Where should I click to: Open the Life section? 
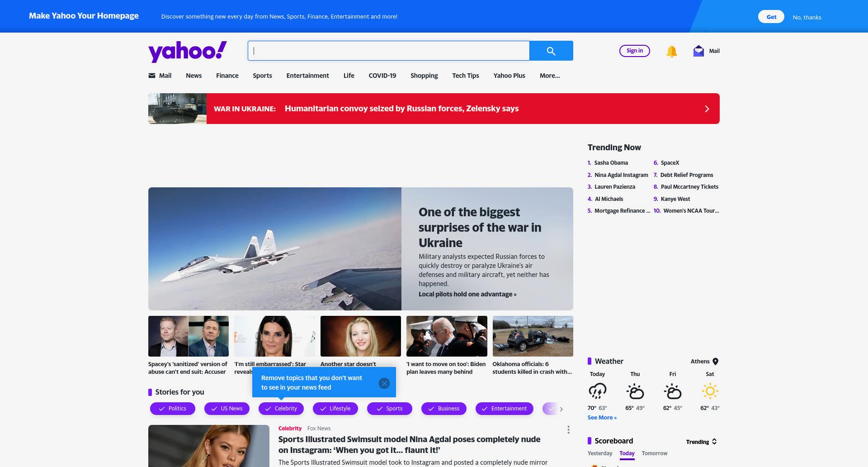click(349, 76)
